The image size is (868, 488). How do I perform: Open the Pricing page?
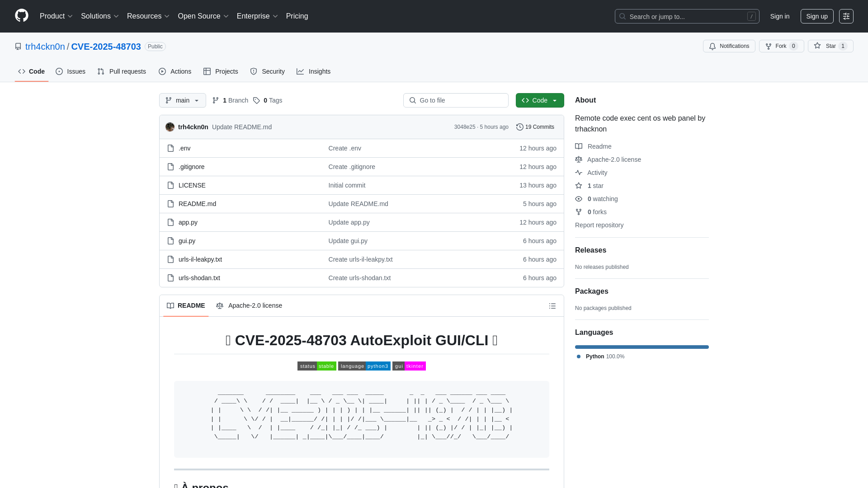(x=297, y=16)
